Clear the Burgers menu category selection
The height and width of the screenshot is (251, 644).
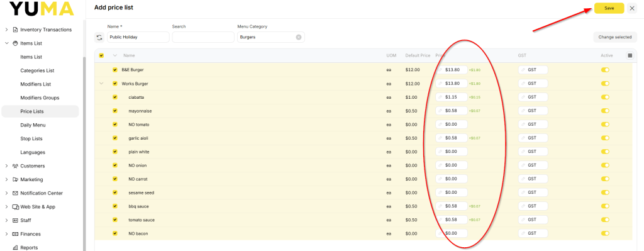click(299, 37)
